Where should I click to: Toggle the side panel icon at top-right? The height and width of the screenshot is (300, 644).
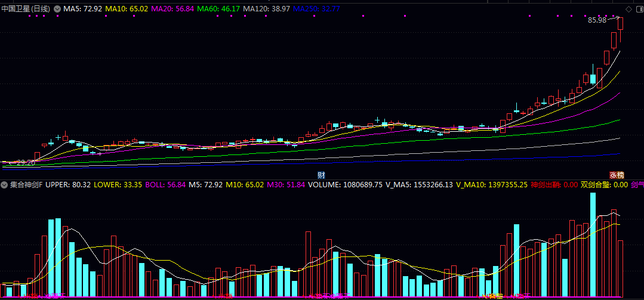(x=639, y=9)
